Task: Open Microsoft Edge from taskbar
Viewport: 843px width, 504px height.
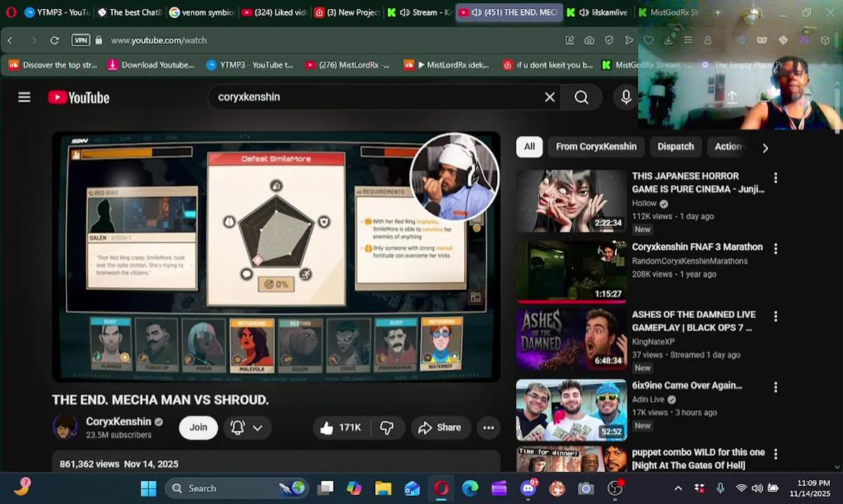Action: coord(470,488)
